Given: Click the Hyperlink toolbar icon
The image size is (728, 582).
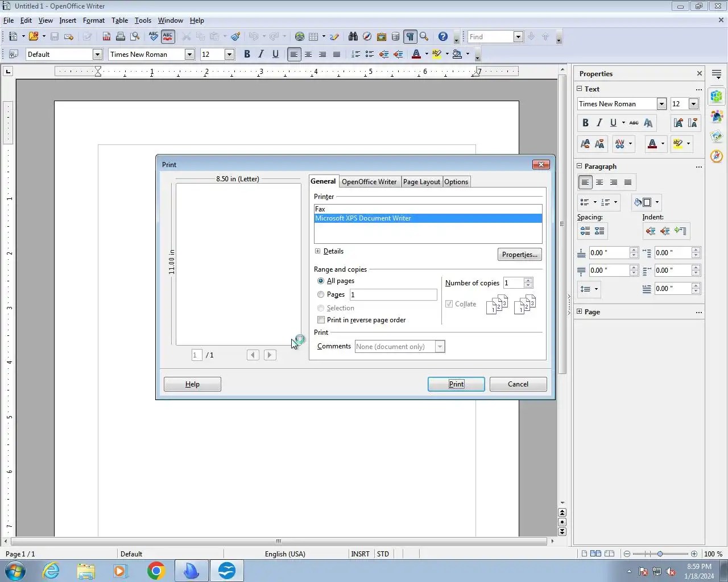Looking at the screenshot, I should click(300, 36).
